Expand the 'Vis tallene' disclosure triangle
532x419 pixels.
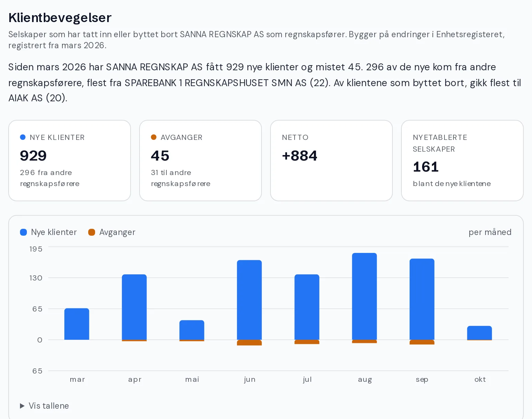[x=22, y=406]
